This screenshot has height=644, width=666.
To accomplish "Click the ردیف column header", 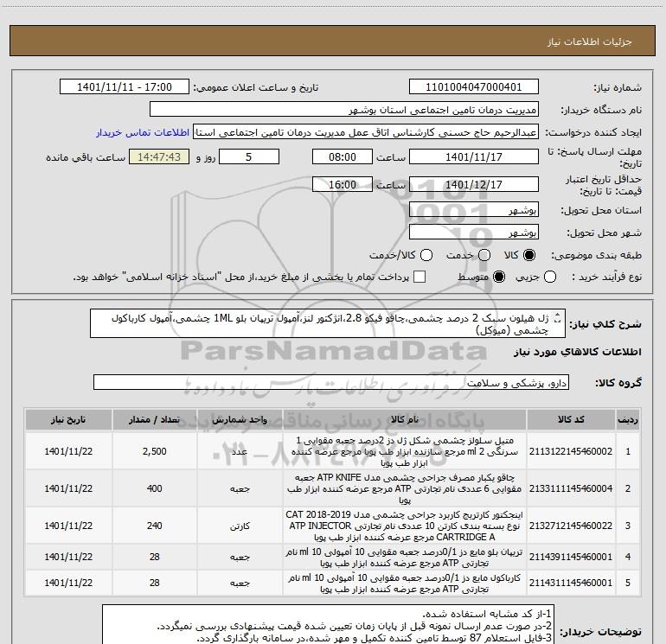I will click(628, 419).
